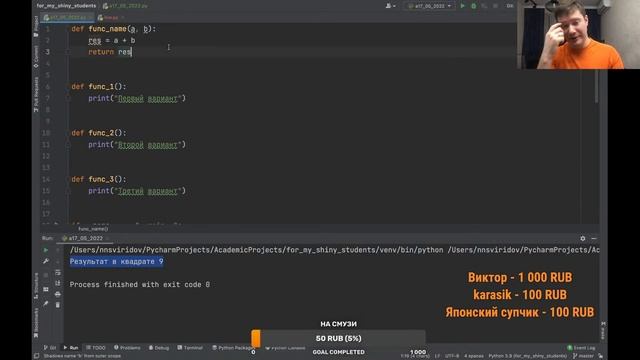Open the Debug tool window tab

click(159, 348)
